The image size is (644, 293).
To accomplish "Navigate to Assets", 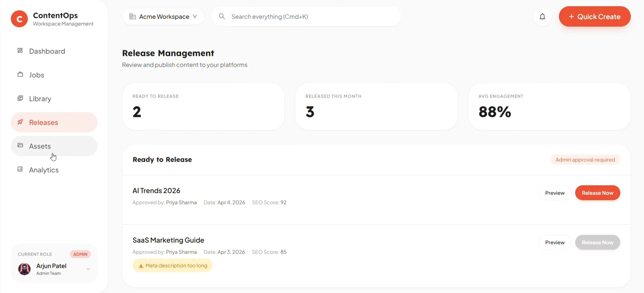I will (x=54, y=146).
